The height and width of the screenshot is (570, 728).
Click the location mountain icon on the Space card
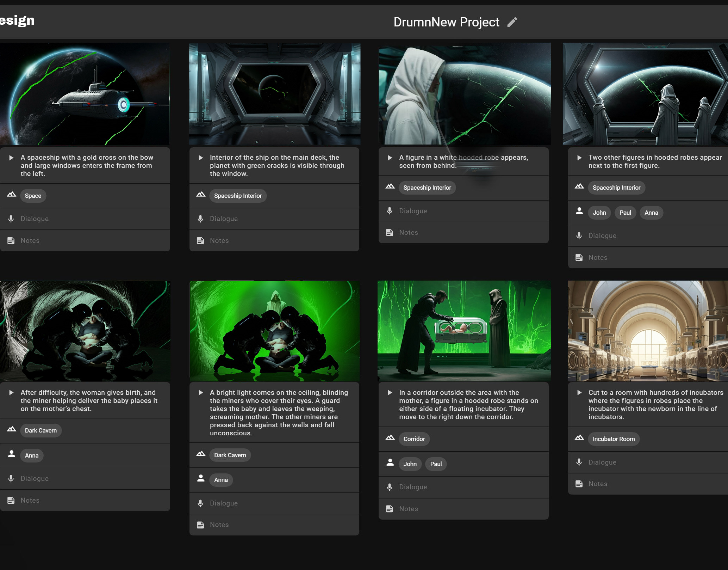12,195
